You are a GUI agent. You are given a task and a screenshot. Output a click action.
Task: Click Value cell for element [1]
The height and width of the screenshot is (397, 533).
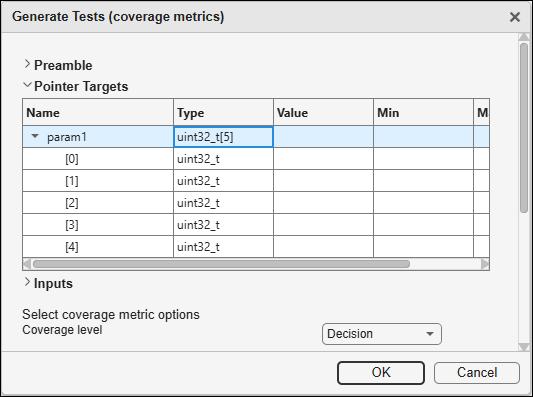tap(323, 181)
